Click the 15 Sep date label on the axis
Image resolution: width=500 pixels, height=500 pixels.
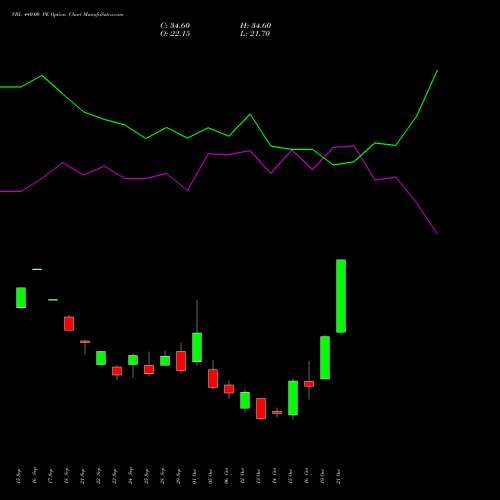19,477
